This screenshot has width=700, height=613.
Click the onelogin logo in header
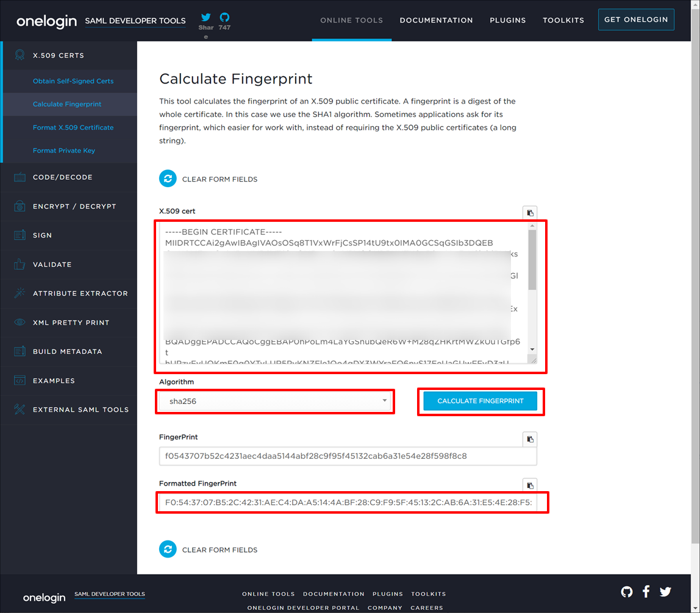[x=46, y=21]
